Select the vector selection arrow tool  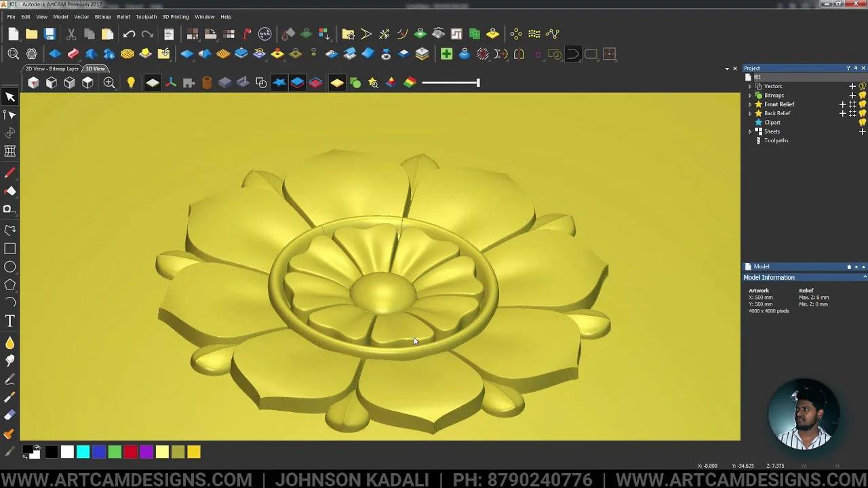coord(10,97)
